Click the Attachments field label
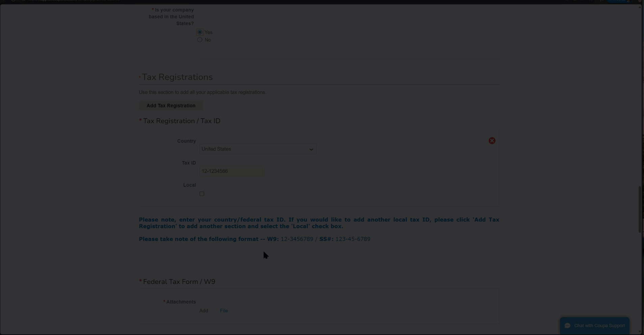 (x=181, y=302)
